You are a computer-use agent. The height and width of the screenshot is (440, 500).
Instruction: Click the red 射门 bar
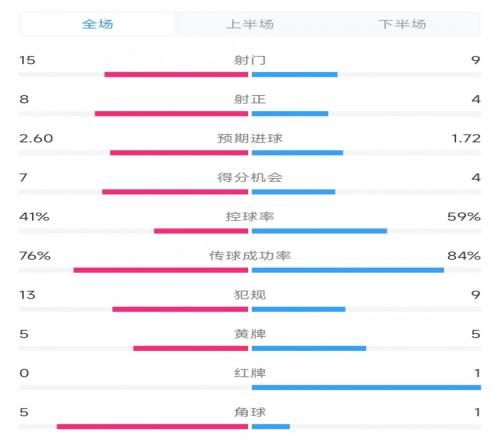pyautogui.click(x=176, y=74)
